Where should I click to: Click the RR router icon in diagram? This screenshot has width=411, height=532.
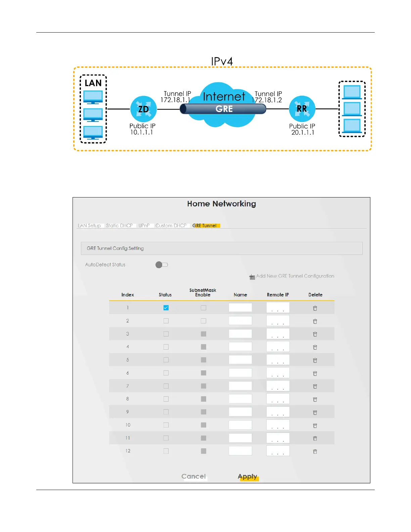click(x=302, y=109)
